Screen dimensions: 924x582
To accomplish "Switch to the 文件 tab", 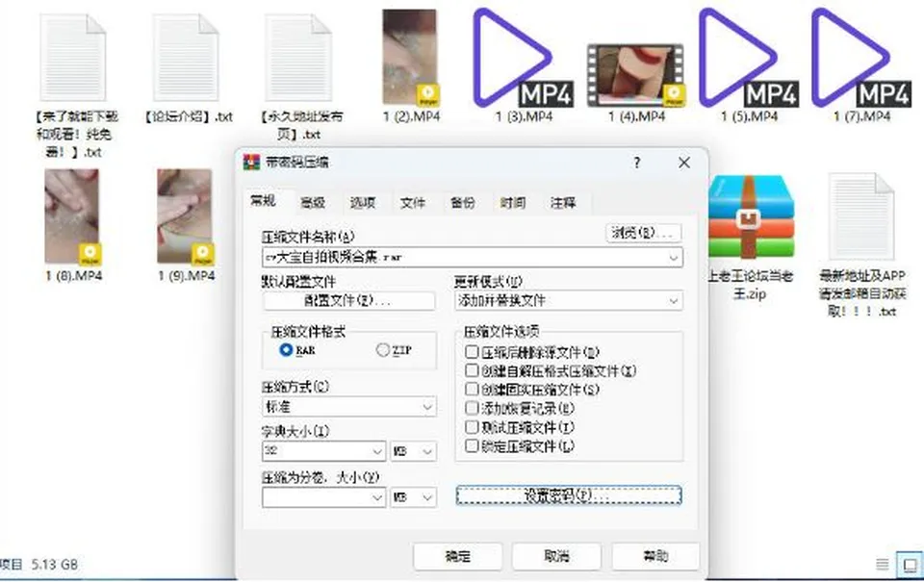I will pos(413,203).
